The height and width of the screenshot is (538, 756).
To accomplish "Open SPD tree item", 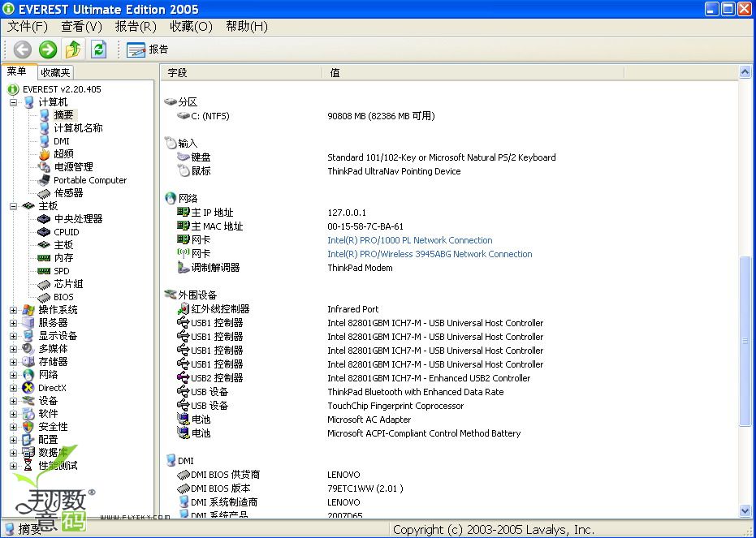I will 61,271.
